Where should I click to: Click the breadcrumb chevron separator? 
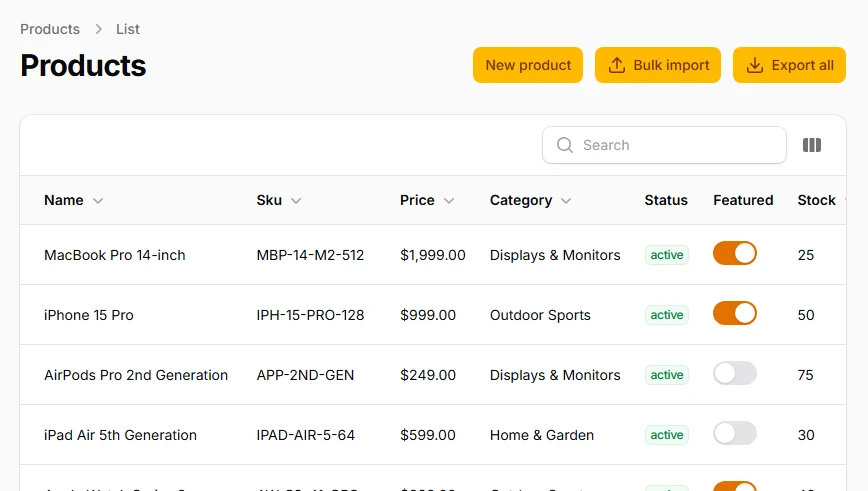point(99,29)
